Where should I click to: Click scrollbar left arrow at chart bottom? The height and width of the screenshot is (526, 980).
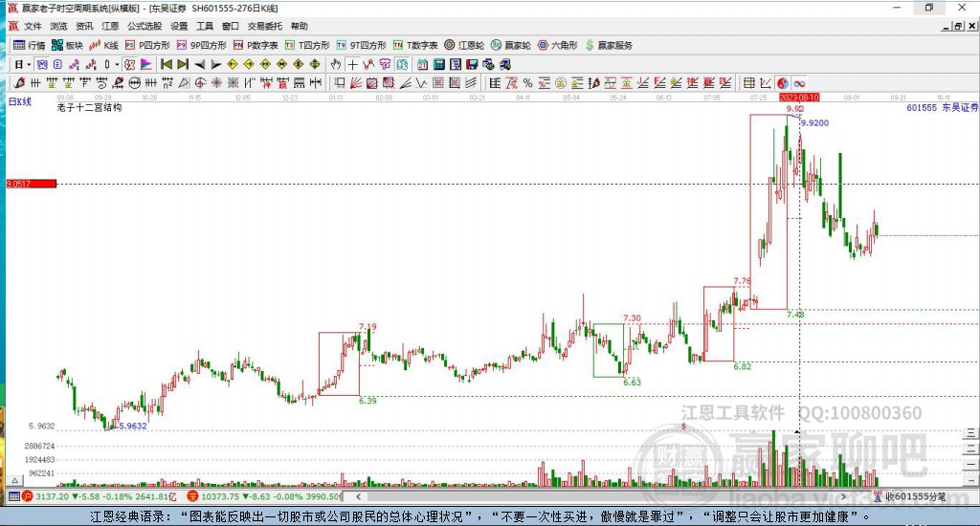358,496
